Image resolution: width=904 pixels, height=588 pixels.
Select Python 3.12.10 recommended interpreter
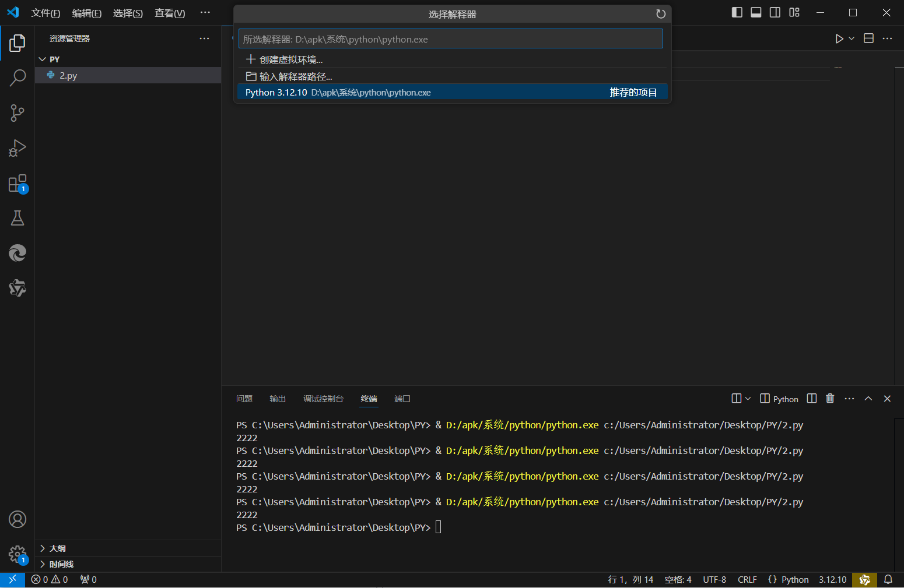(x=451, y=92)
